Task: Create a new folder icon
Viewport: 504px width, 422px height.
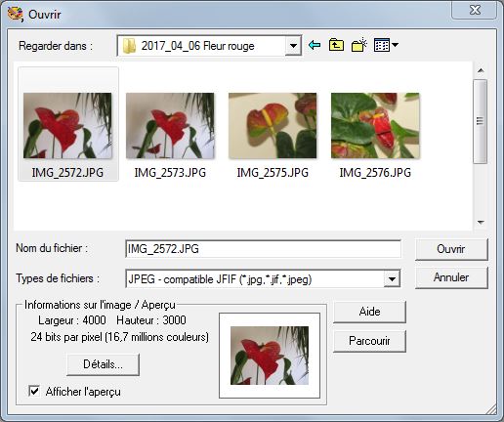Action: click(359, 45)
